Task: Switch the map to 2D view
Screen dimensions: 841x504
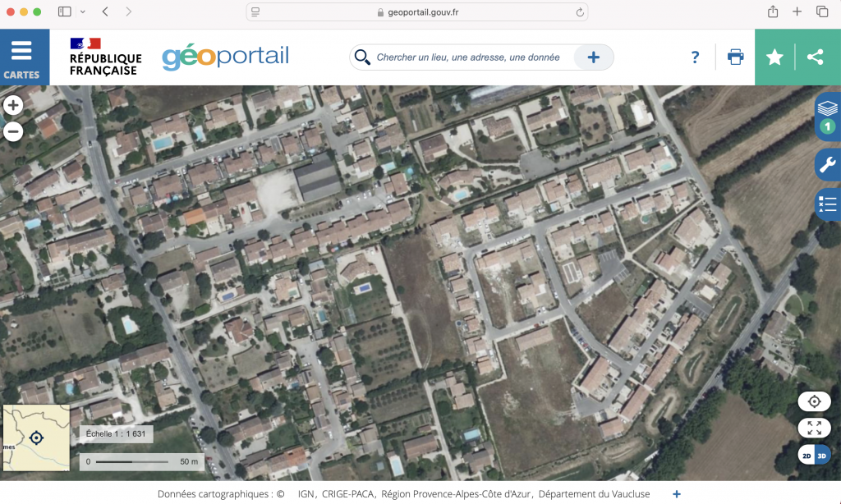Action: click(807, 456)
